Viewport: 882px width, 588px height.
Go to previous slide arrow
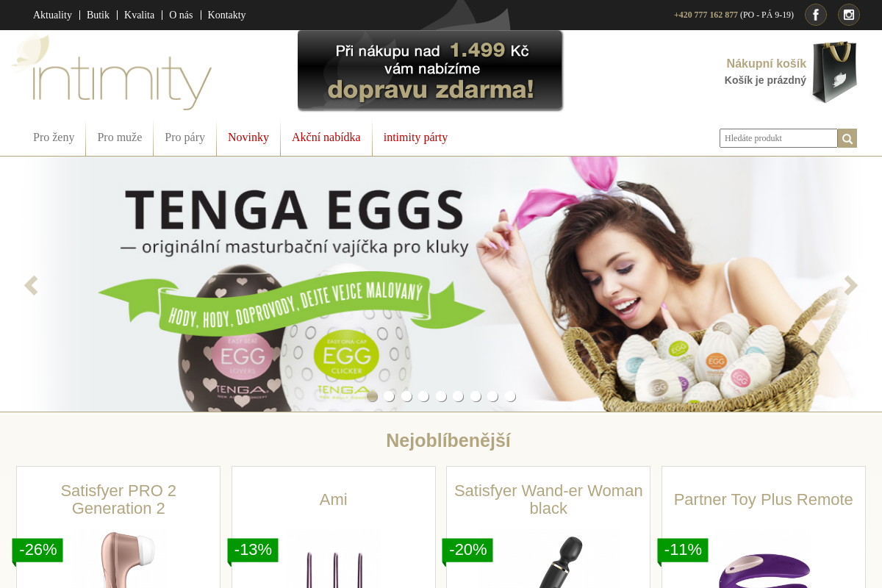point(31,285)
